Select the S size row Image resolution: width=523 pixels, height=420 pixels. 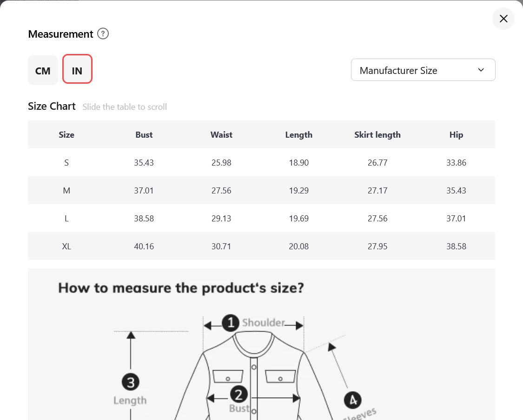[261, 162]
